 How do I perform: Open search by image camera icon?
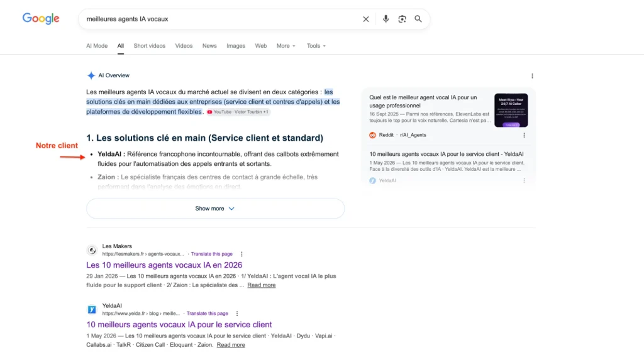click(x=402, y=19)
